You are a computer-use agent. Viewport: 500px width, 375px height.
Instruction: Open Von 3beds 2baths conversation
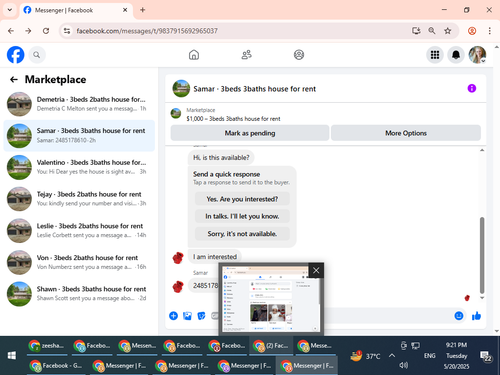tap(79, 262)
